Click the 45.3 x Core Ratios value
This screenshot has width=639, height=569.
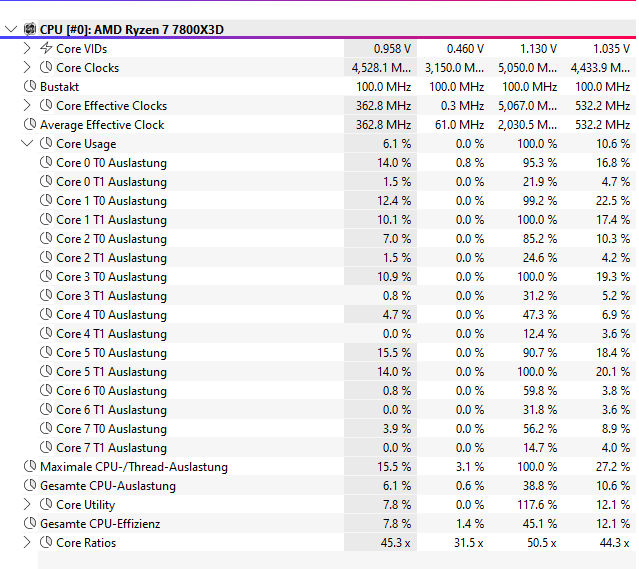395,543
